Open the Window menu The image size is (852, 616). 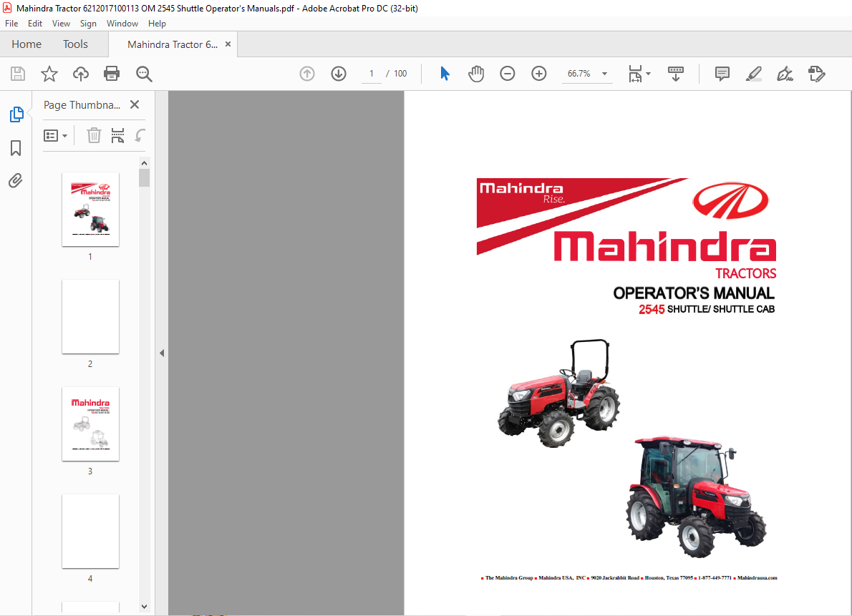pyautogui.click(x=122, y=24)
